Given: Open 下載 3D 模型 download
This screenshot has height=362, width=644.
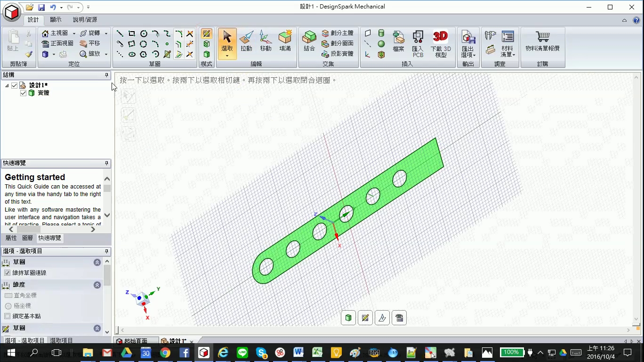Looking at the screenshot, I should pos(441,43).
